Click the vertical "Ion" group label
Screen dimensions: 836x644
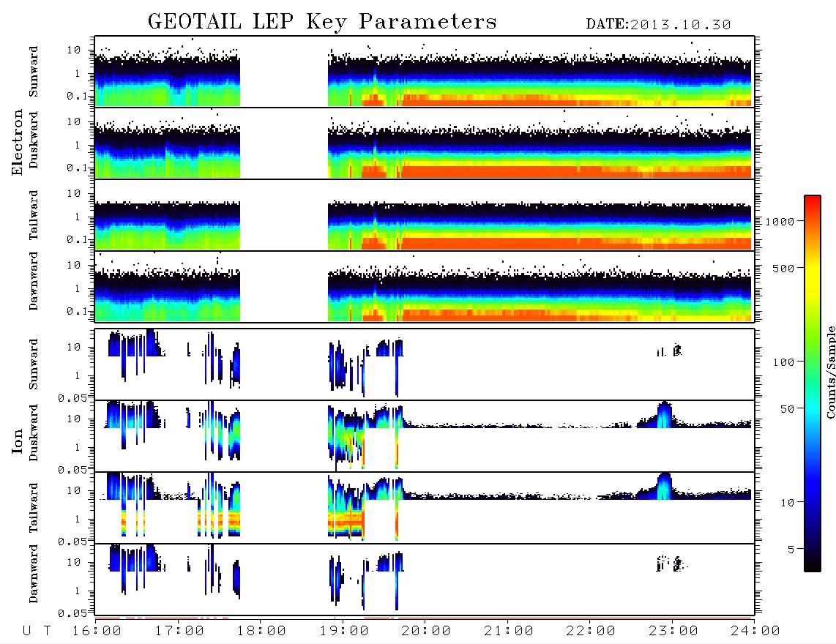coord(18,441)
